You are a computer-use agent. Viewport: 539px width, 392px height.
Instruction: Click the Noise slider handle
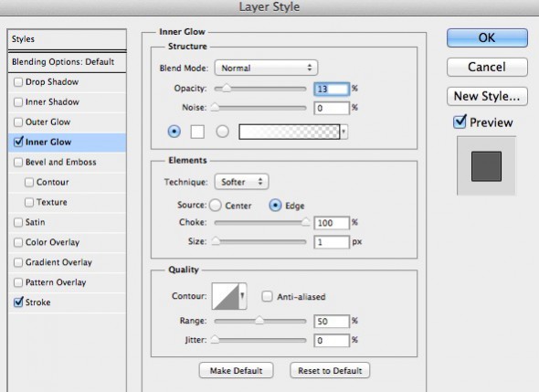(215, 108)
